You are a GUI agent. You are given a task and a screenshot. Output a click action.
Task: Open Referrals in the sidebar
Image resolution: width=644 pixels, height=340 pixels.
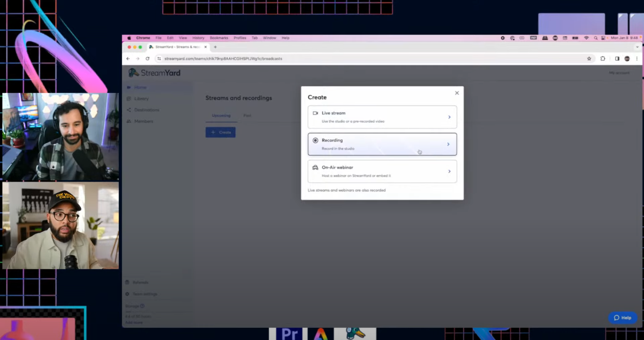pyautogui.click(x=140, y=283)
